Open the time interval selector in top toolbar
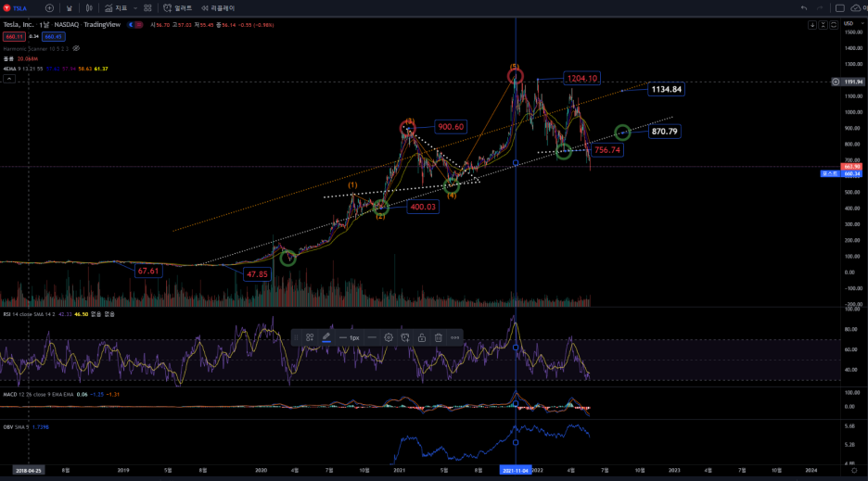Image resolution: width=868 pixels, height=481 pixels. pyautogui.click(x=70, y=8)
